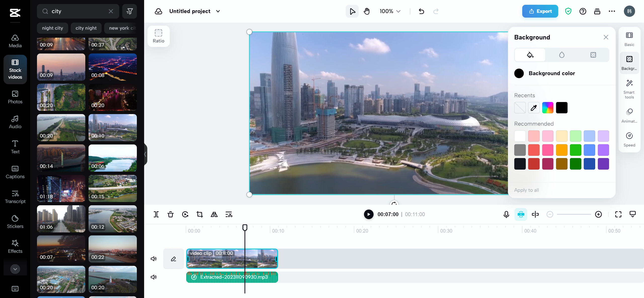Switch to the color fill tab
Image resolution: width=644 pixels, height=298 pixels.
tap(530, 55)
